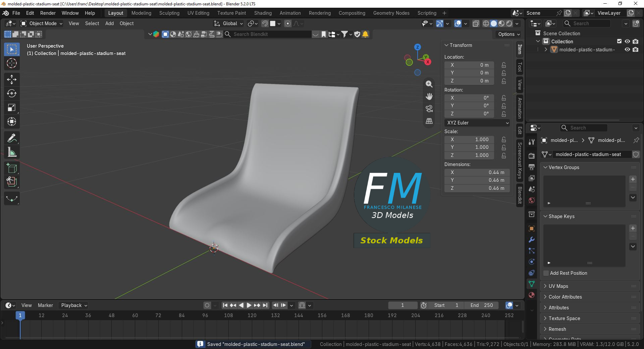This screenshot has width=644, height=349.
Task: Click the viewport zoom magnifier icon
Action: click(429, 84)
